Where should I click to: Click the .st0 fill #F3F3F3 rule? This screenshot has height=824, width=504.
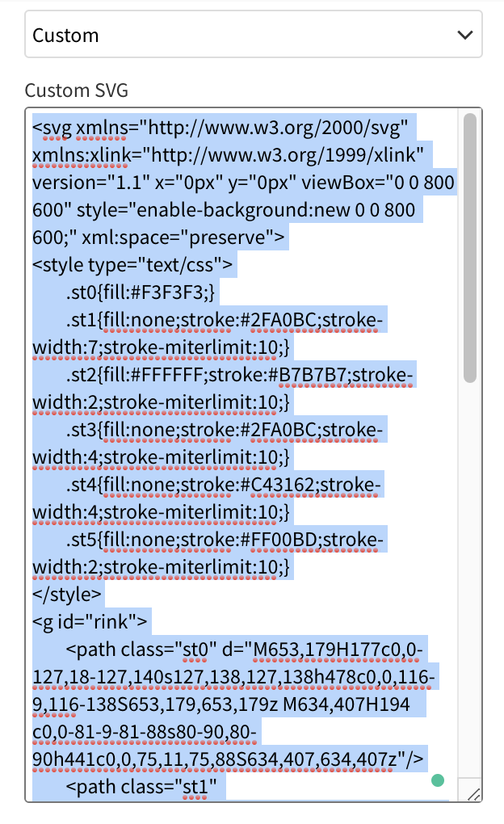point(142,292)
